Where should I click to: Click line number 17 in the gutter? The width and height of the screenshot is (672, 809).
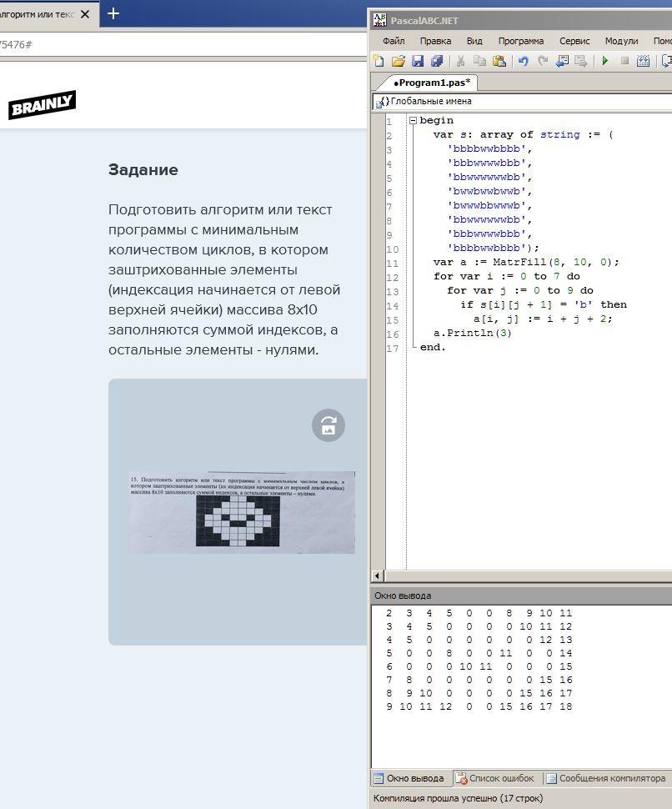click(x=392, y=349)
